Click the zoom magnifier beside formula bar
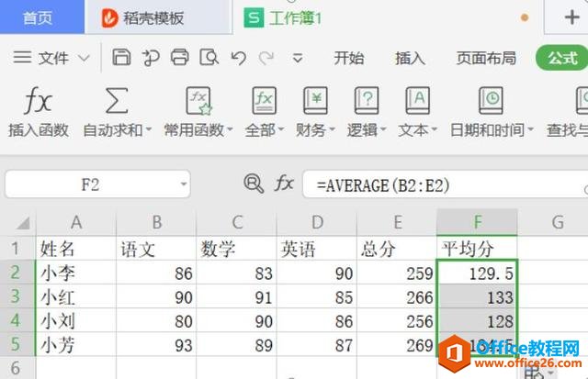 pos(253,184)
